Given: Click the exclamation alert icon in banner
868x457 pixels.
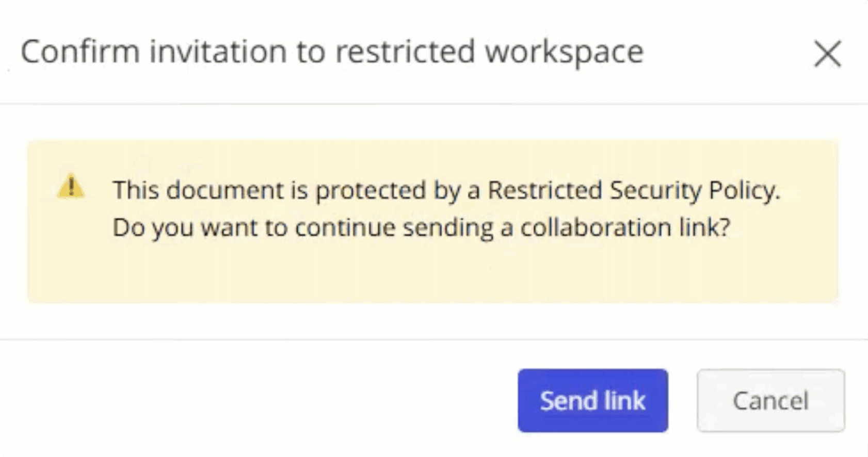Looking at the screenshot, I should tap(71, 186).
